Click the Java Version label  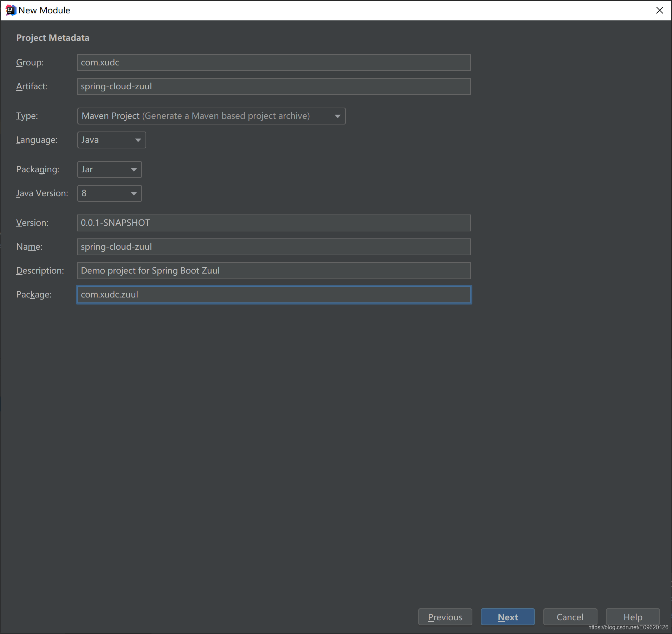pos(42,193)
